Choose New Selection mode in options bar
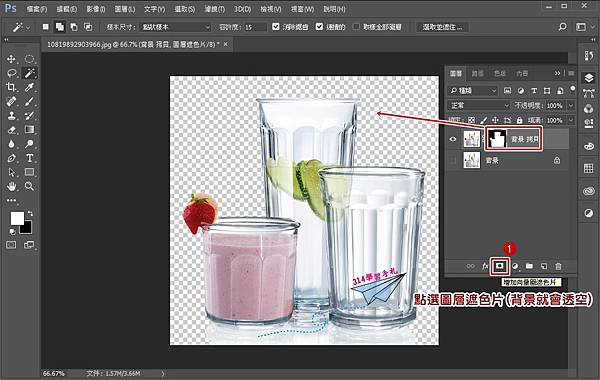The image size is (600, 380). pos(46,27)
